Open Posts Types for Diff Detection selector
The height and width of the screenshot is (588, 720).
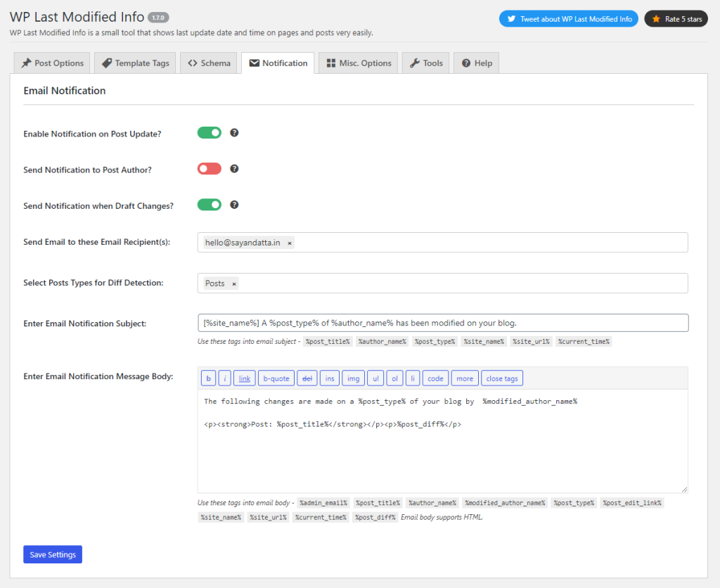[x=443, y=283]
